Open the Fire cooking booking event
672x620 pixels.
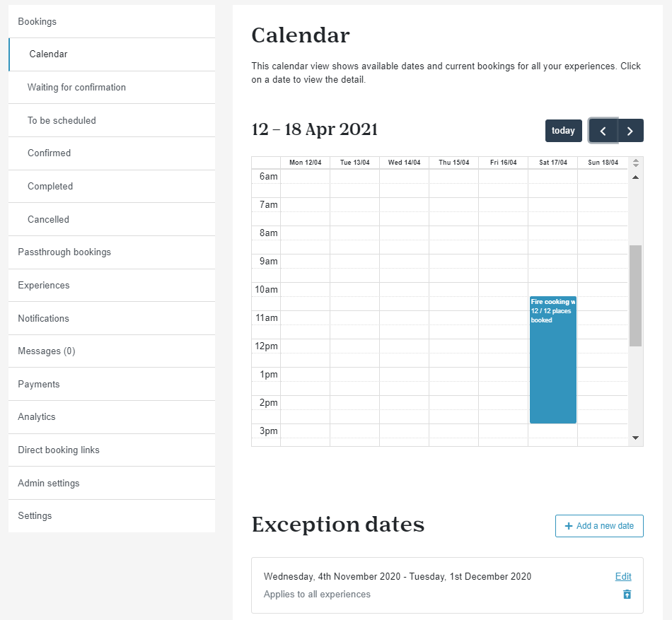(x=553, y=360)
